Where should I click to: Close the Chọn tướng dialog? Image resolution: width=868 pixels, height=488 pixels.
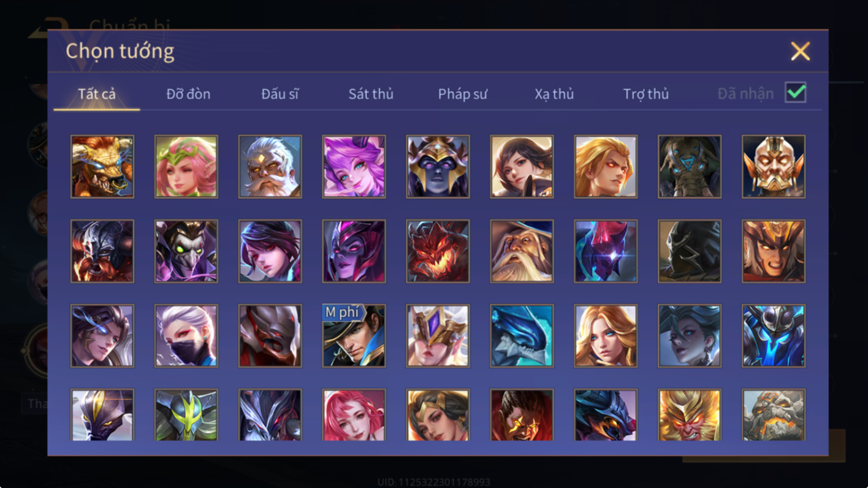click(800, 51)
